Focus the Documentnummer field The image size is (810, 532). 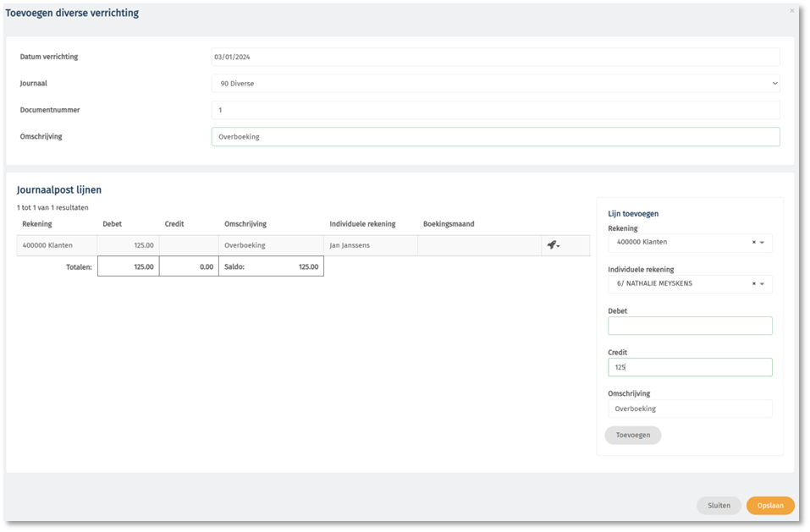coord(495,110)
